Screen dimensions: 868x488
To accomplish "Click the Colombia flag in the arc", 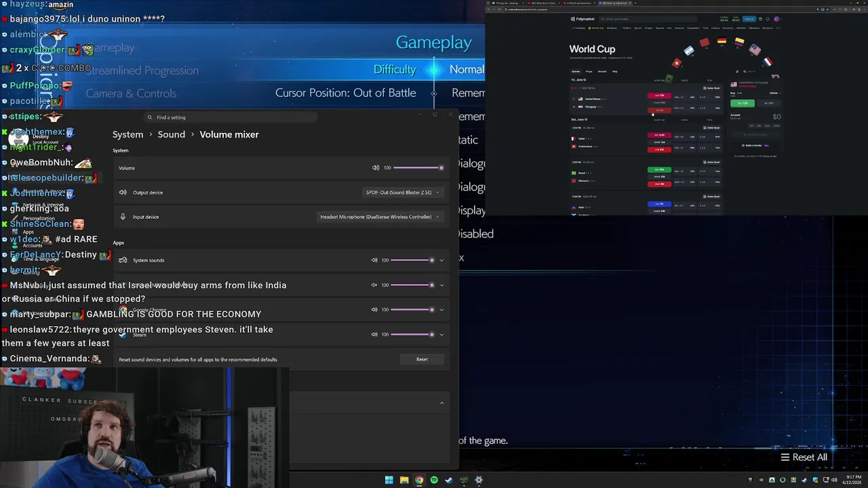I will point(738,43).
